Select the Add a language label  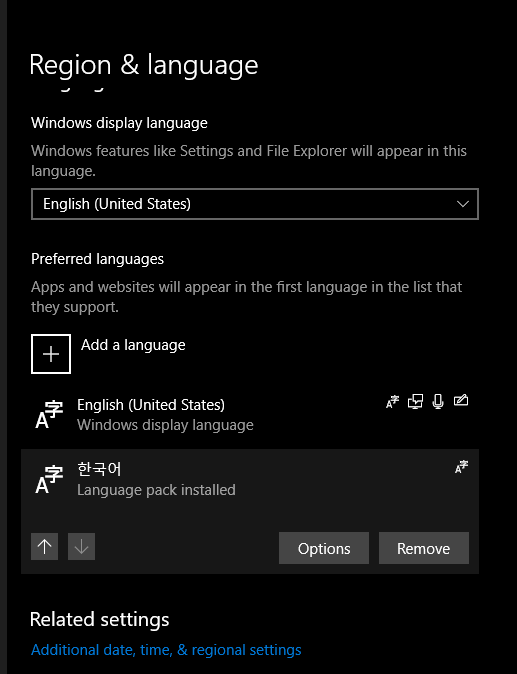tap(133, 345)
